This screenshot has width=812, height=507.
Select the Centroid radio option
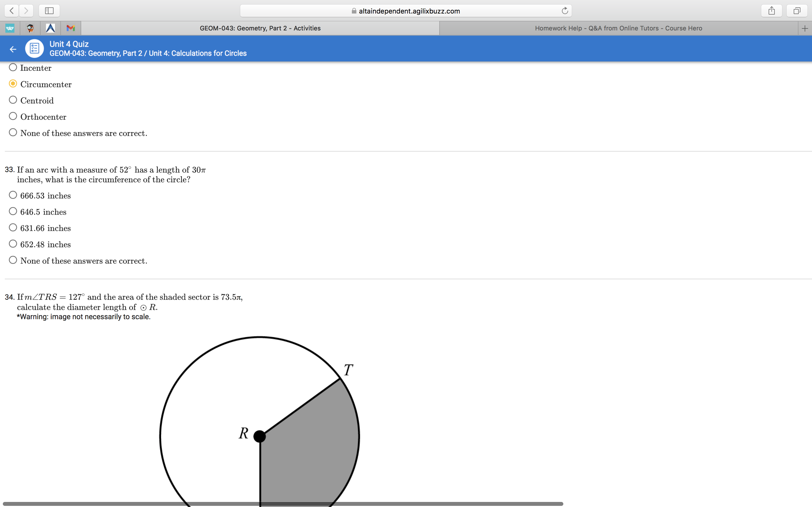(x=13, y=100)
